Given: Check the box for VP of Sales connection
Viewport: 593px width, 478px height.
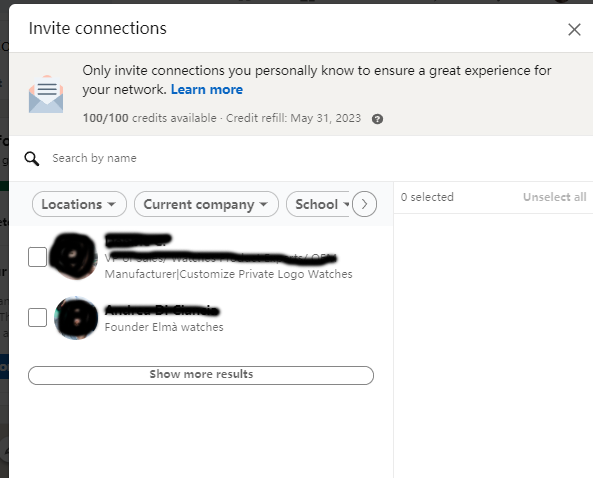Looking at the screenshot, I should 37,257.
